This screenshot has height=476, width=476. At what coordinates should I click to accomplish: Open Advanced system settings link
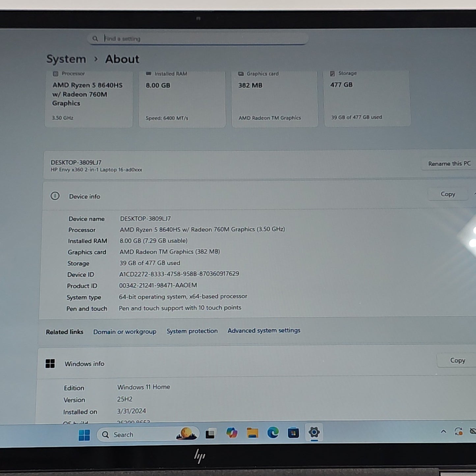coord(264,330)
